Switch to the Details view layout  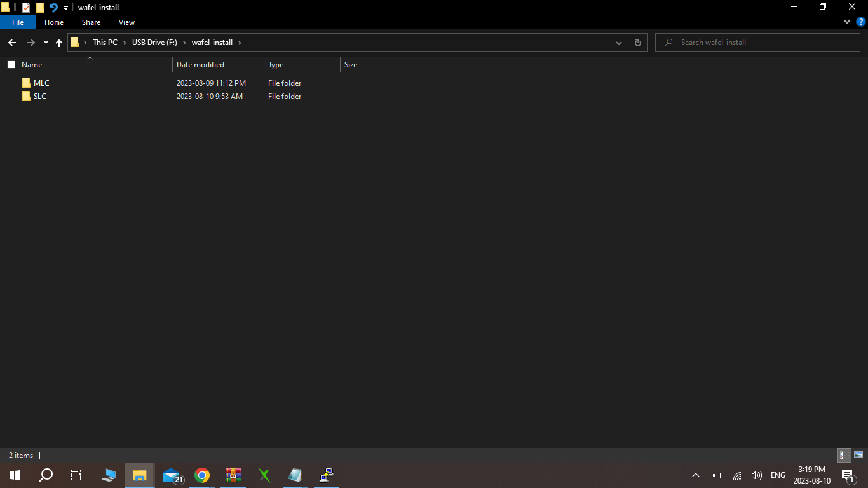[844, 455]
